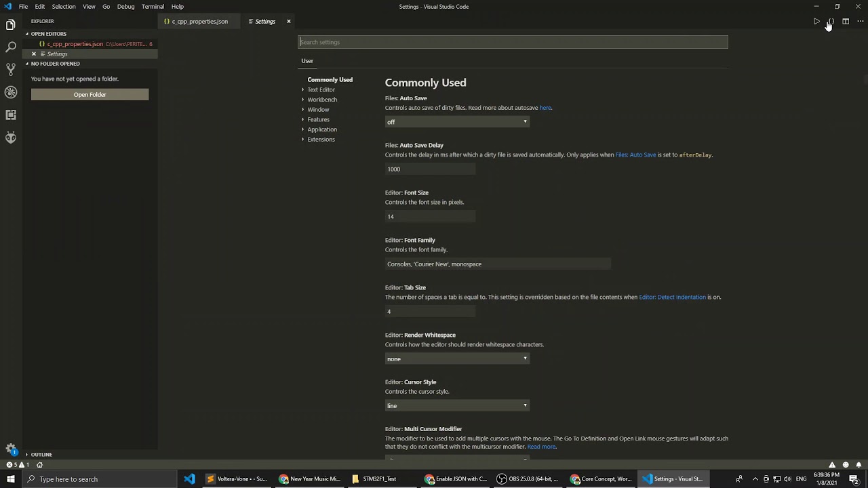Screen dimensions: 868x488
Task: Open the Source Control view
Action: coord(11,70)
